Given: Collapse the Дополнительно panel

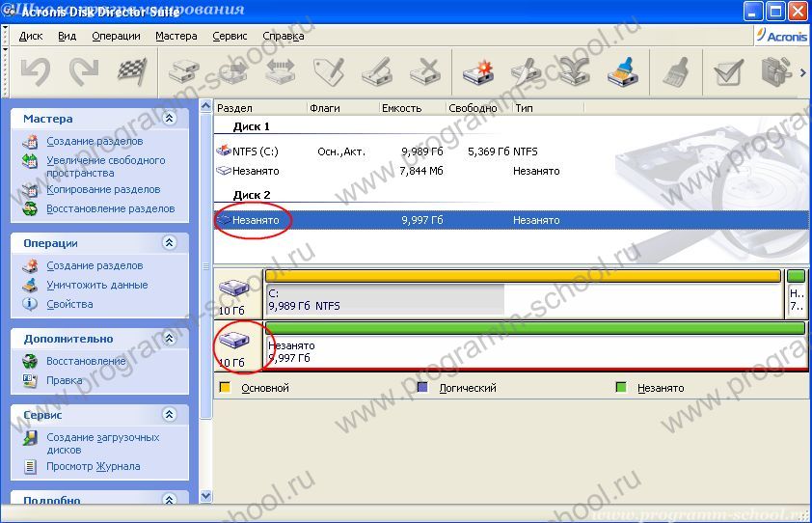Looking at the screenshot, I should pyautogui.click(x=170, y=339).
